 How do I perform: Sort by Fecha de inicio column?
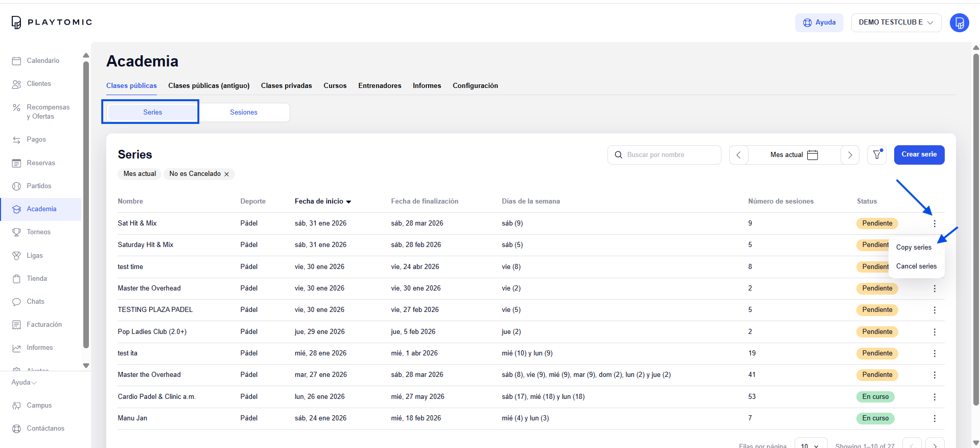pos(322,201)
